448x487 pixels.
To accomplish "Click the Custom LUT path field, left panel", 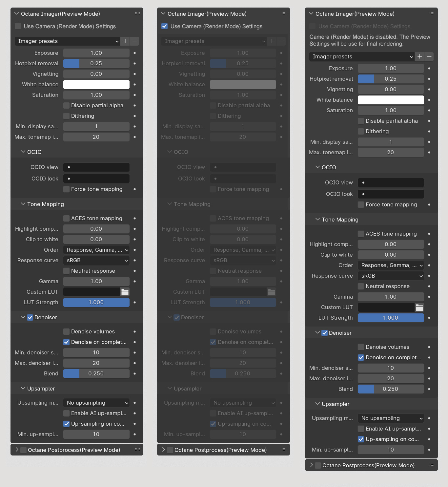I will click(92, 292).
